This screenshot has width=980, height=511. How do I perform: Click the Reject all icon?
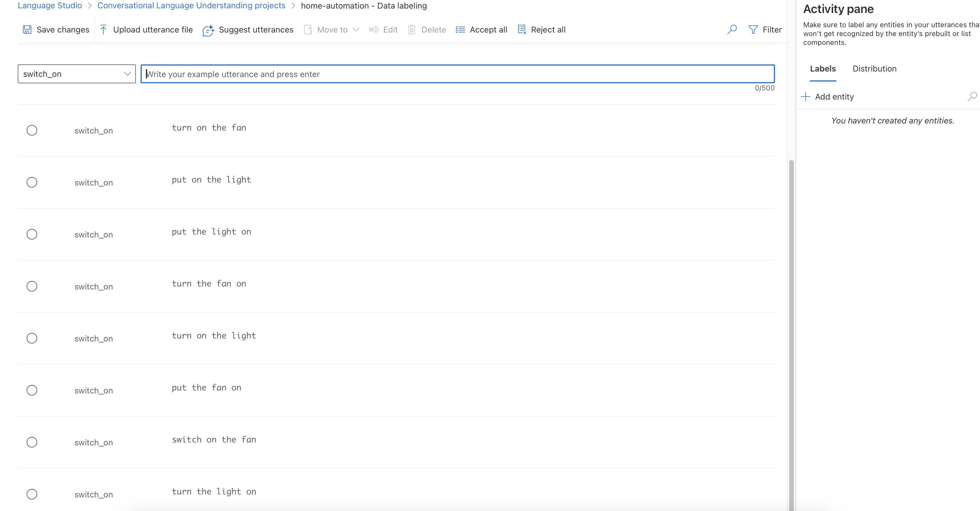tap(522, 30)
